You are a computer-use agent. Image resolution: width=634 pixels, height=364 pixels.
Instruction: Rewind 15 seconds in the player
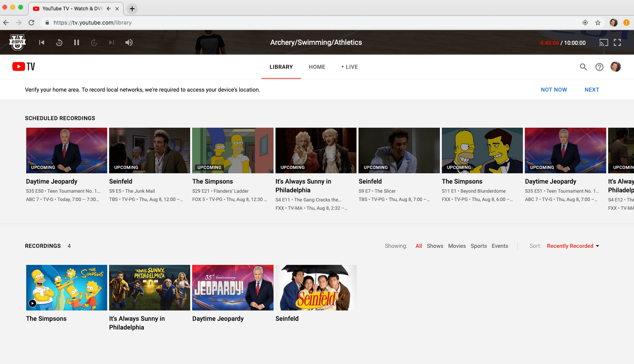point(59,42)
